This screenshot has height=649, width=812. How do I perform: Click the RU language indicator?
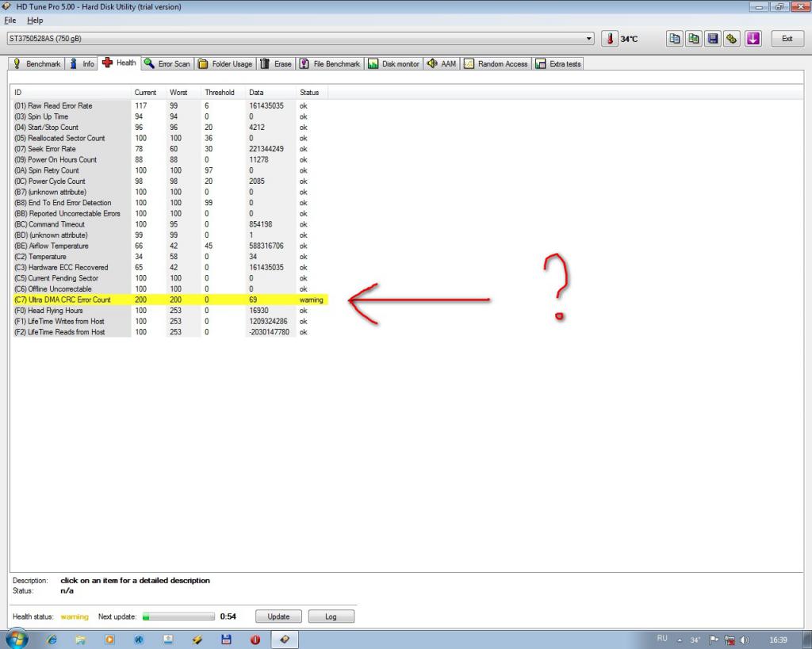click(662, 639)
